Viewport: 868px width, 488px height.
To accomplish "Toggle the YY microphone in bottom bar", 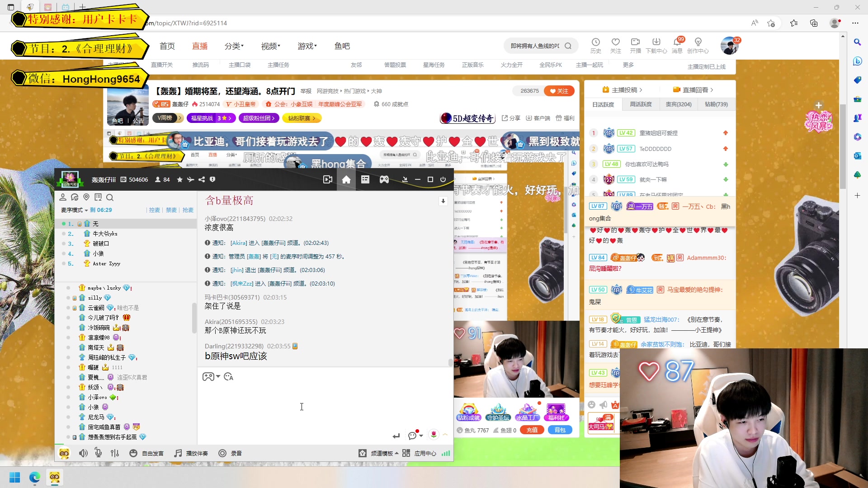I will (98, 453).
